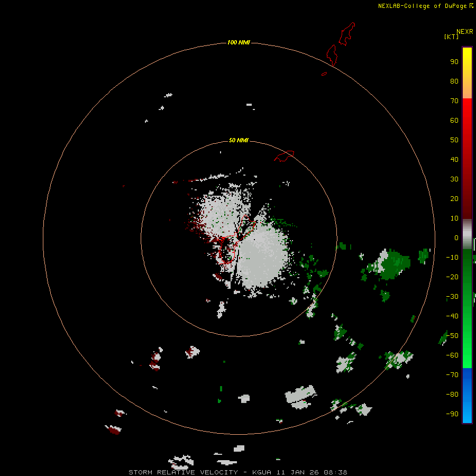This screenshot has height=476, width=476.
Task: Click the 08:38 timestamp in footer
Action: [x=335, y=472]
